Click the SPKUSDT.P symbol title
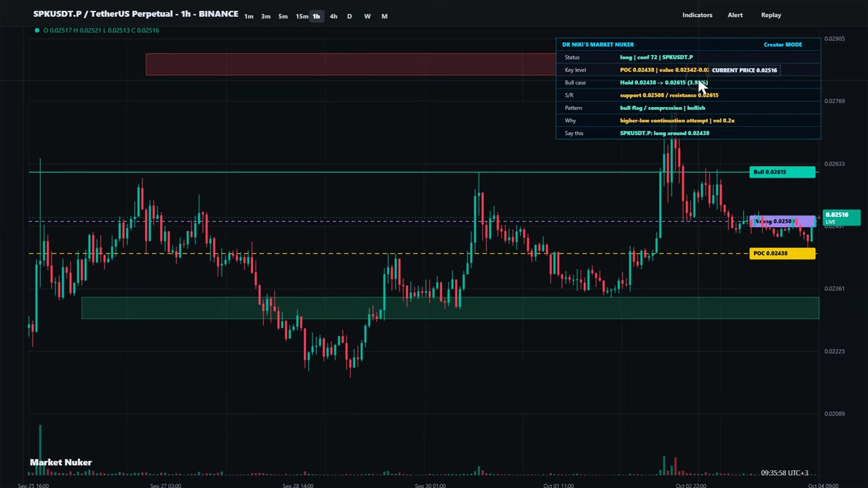868x488 pixels. click(136, 14)
